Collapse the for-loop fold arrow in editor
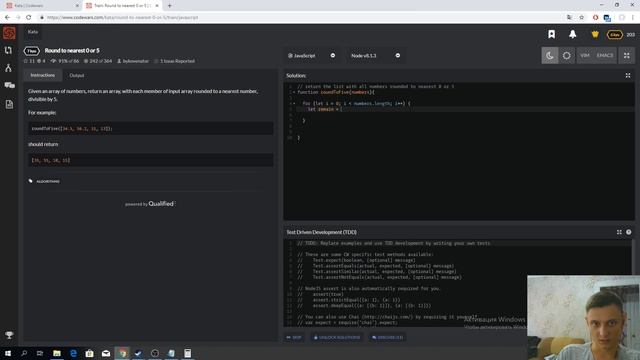640x360 pixels. 294,104
